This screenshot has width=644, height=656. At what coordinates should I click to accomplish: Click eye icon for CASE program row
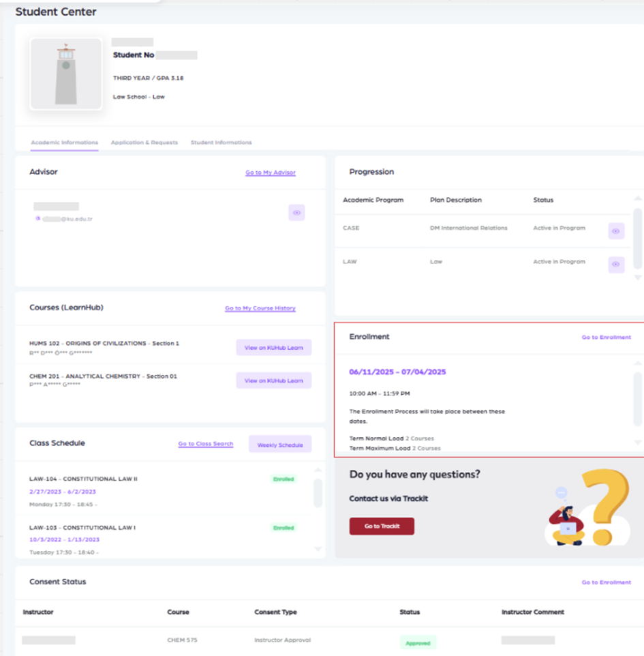pos(615,231)
